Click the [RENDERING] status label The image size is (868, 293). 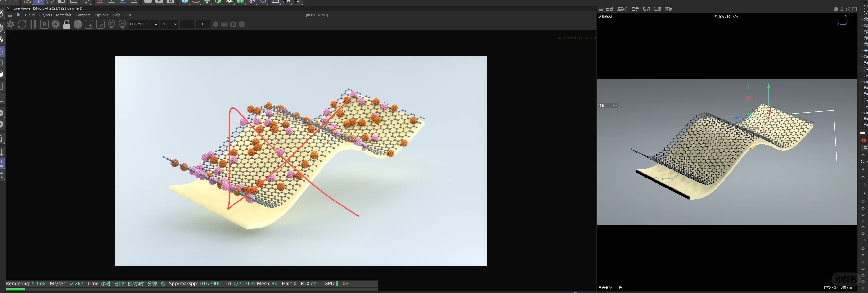pos(317,15)
